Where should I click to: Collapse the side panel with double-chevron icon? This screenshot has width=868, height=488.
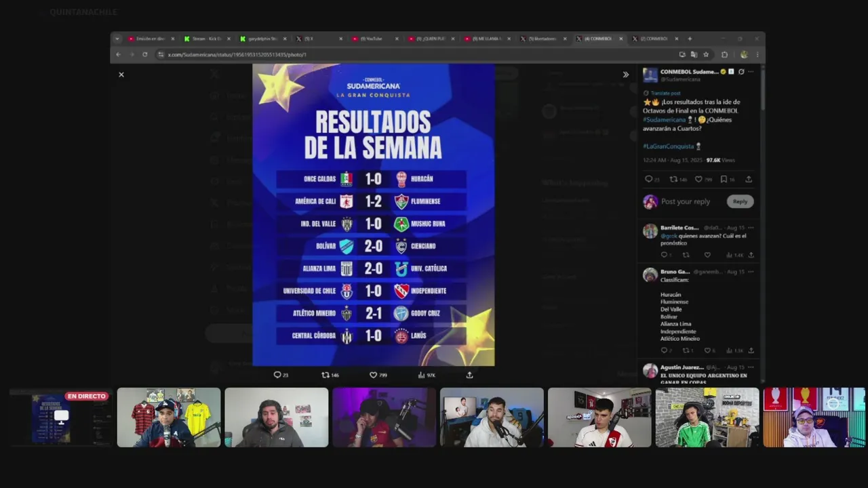(x=625, y=75)
